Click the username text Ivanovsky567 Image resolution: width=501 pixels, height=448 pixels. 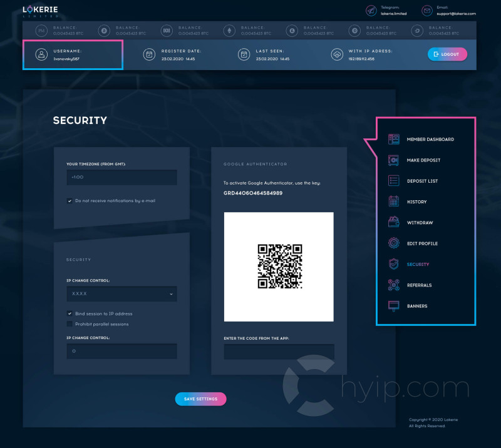(66, 59)
